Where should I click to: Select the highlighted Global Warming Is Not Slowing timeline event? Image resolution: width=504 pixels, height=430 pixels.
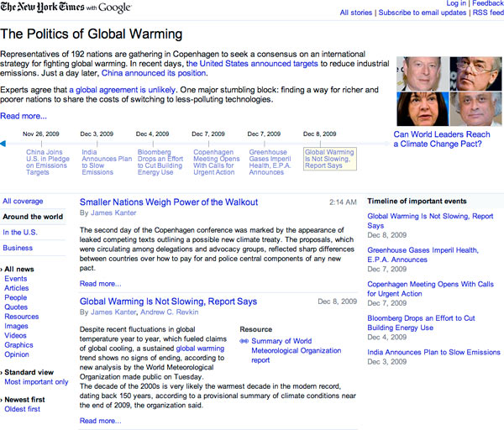(330, 159)
